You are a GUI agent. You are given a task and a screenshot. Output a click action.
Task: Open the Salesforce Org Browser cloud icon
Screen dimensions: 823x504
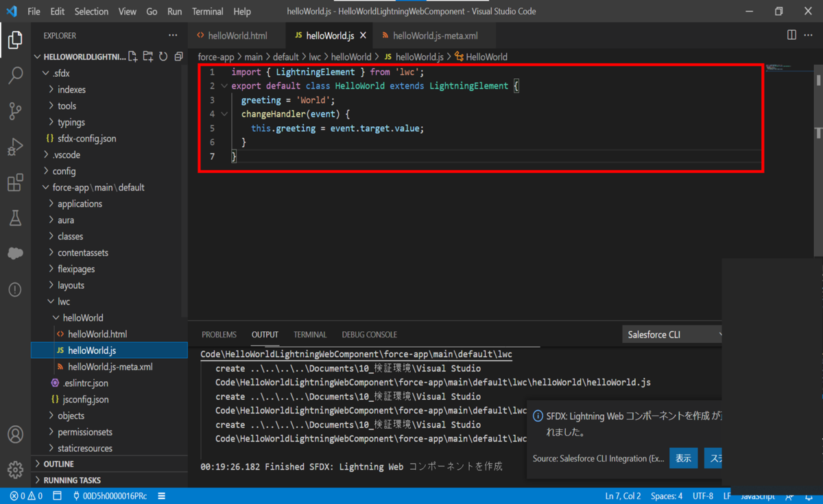pyautogui.click(x=15, y=253)
